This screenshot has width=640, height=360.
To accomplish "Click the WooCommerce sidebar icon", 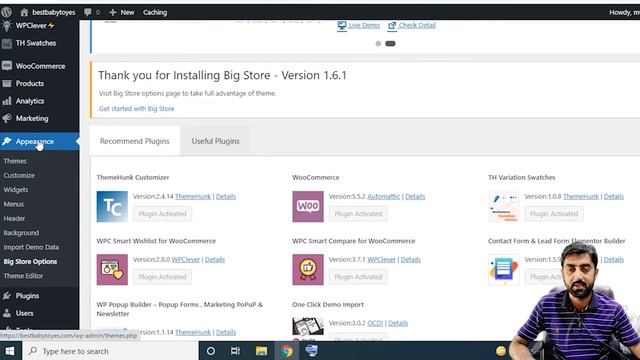I will click(7, 66).
